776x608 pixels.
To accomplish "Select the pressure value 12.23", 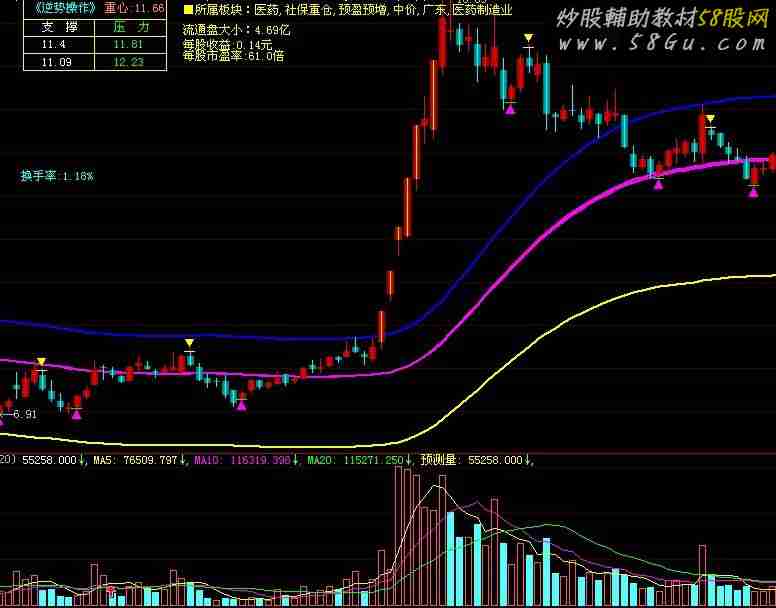I will [128, 62].
